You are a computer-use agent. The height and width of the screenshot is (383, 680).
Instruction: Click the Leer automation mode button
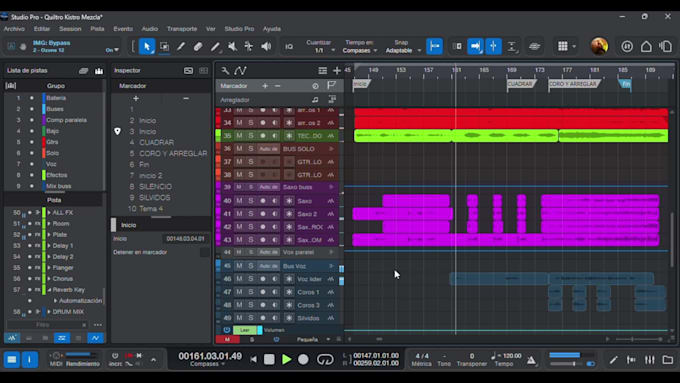tap(245, 330)
